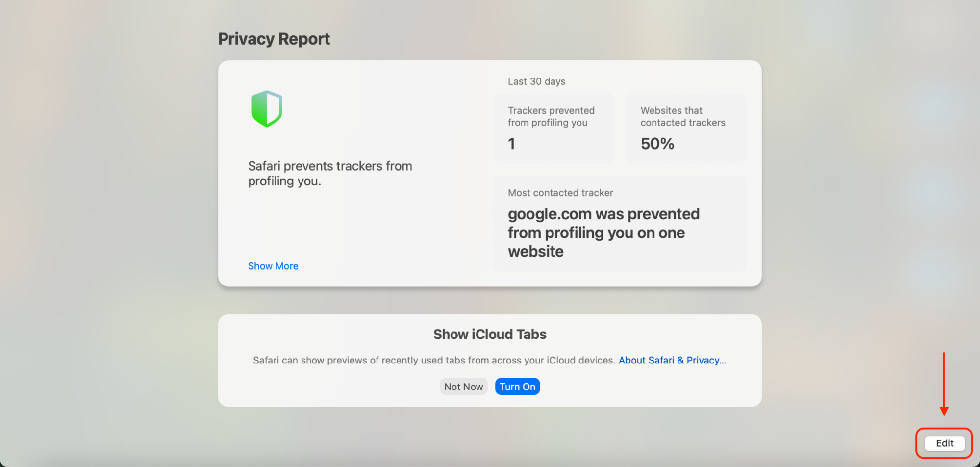Open the About Safari & Privacy link
Image resolution: width=980 pixels, height=467 pixels.
(672, 360)
